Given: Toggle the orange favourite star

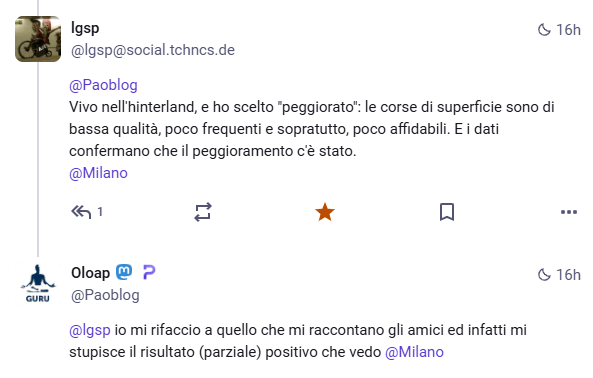Looking at the screenshot, I should click(325, 212).
